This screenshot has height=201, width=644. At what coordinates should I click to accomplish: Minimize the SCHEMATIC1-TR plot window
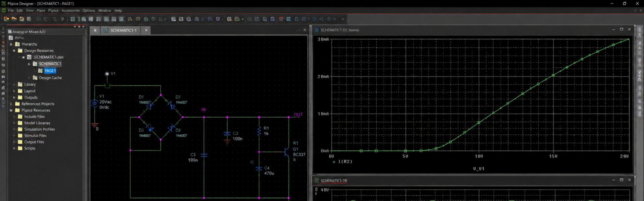click(613, 180)
